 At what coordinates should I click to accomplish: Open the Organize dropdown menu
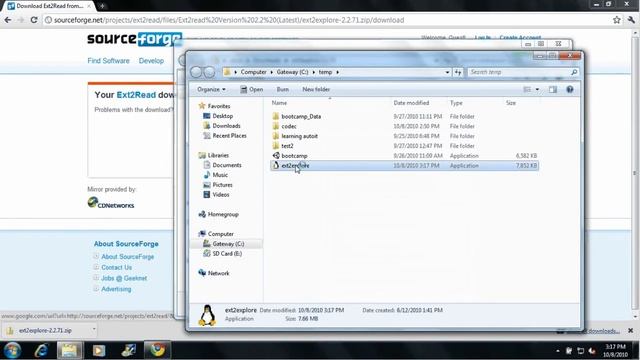click(211, 89)
